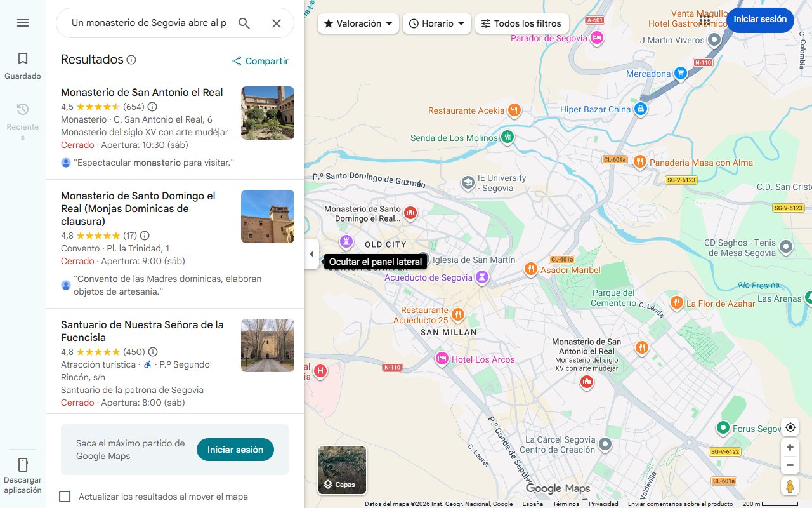Viewport: 812px width, 508px height.
Task: Open the Santuario de la Fuencisla photo thumbnail
Action: tap(267, 345)
